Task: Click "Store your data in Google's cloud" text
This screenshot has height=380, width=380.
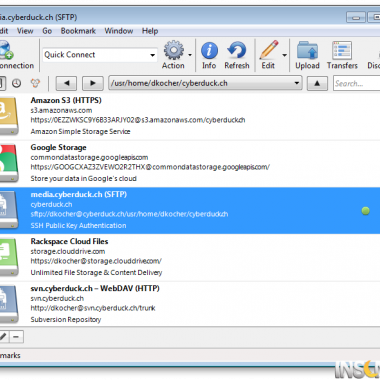Action: pyautogui.click(x=84, y=179)
